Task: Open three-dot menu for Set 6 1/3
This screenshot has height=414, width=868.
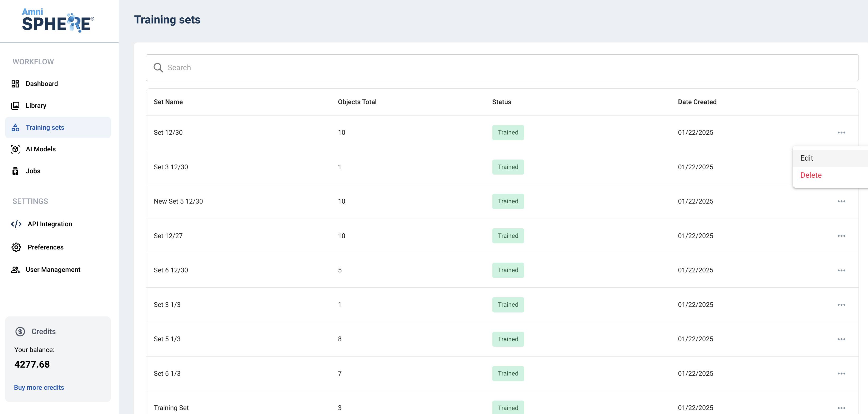Action: click(x=841, y=374)
